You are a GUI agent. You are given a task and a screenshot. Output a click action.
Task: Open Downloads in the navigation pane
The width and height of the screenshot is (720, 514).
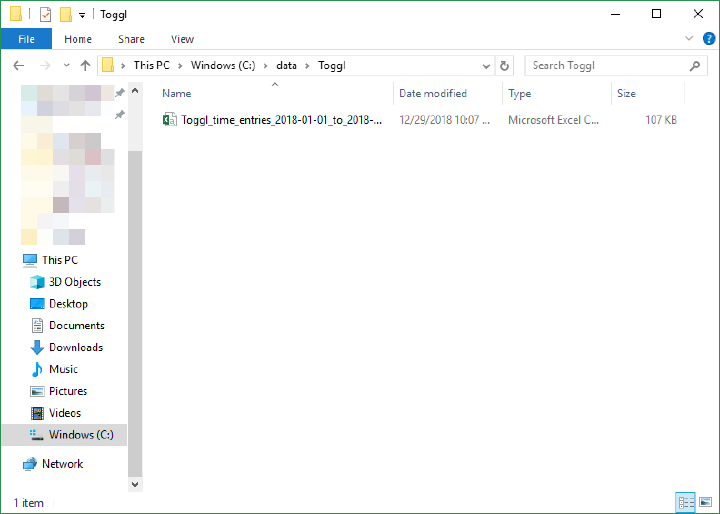(76, 347)
